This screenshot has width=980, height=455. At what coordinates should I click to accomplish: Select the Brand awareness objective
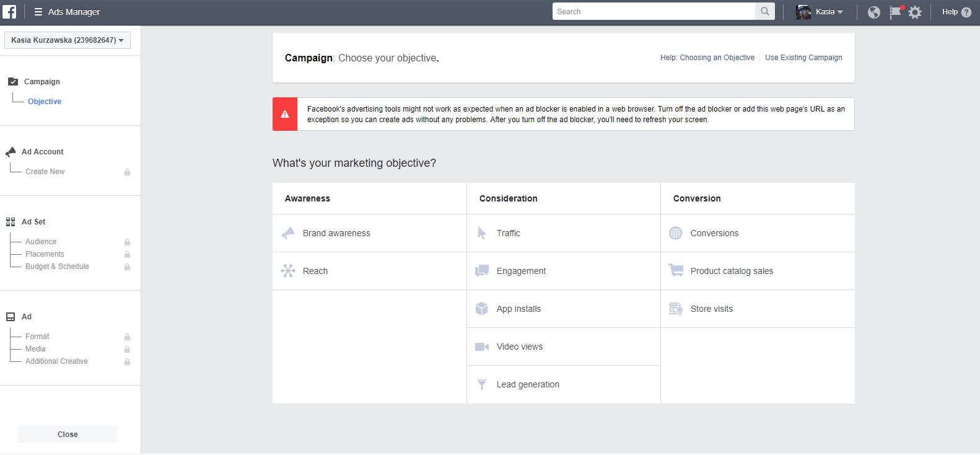(370, 233)
